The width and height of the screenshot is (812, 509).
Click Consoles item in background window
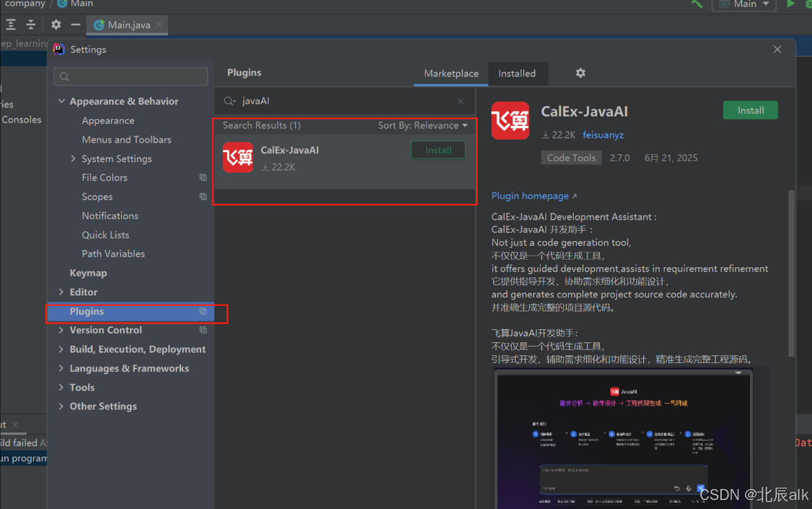21,120
